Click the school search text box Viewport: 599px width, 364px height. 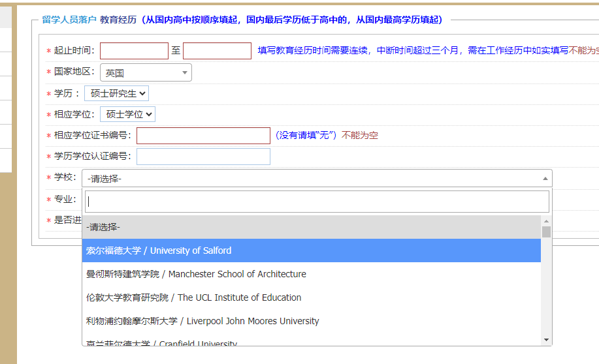(317, 202)
